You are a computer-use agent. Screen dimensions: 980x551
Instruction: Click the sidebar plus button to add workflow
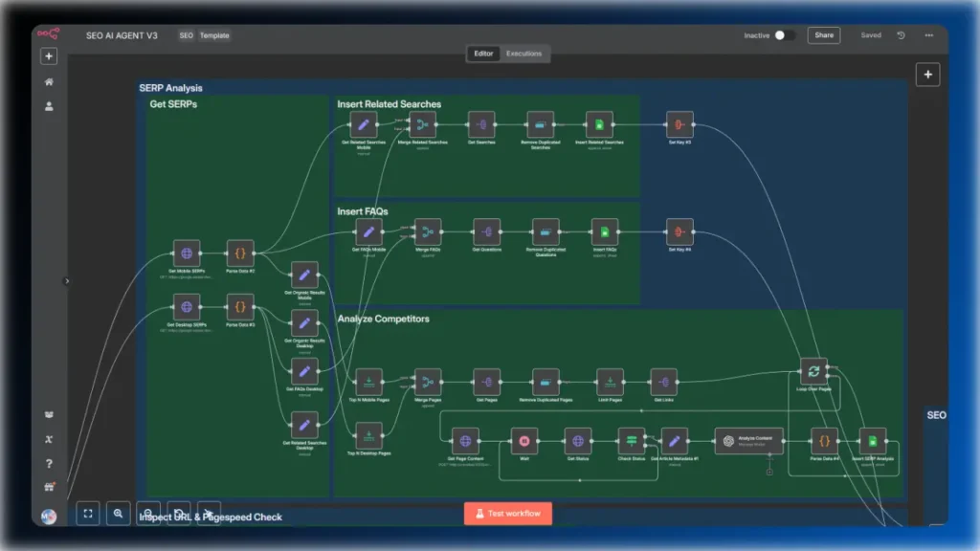pos(49,56)
